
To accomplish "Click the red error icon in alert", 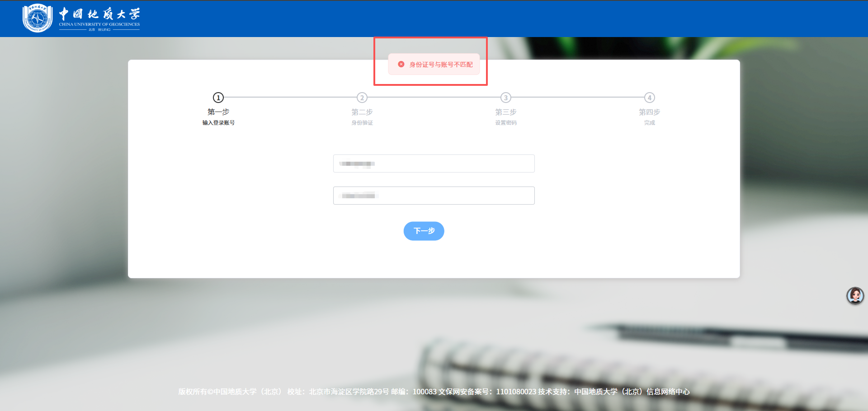I will (x=401, y=65).
